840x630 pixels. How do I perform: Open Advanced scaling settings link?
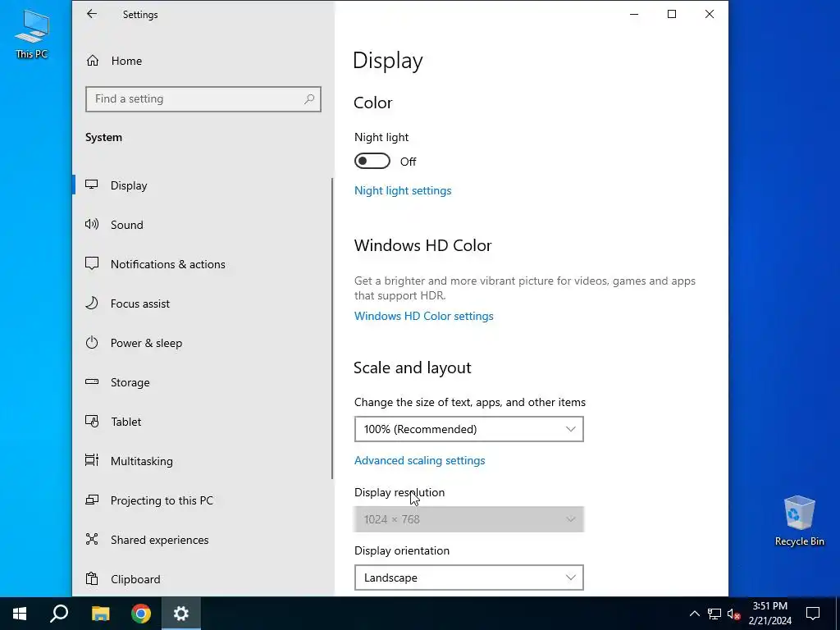tap(419, 460)
